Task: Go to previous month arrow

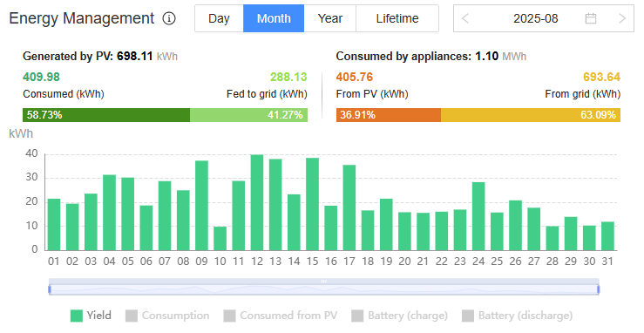Action: pos(465,18)
